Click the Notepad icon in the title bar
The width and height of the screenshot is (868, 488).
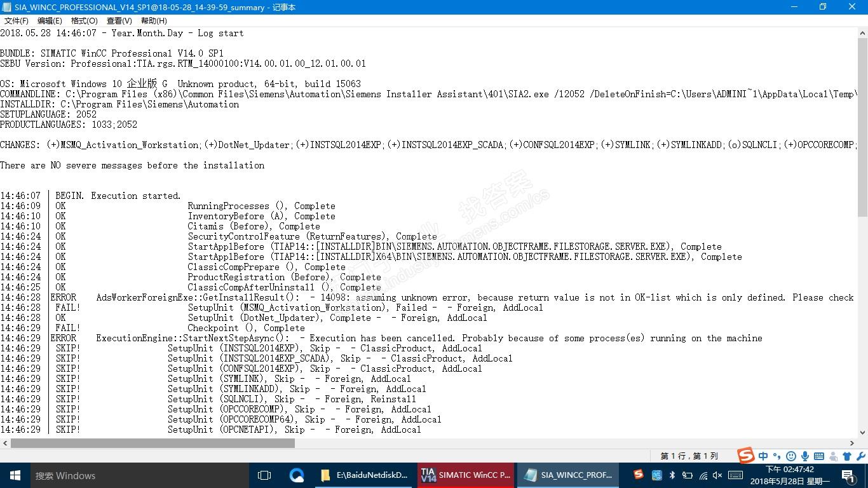click(x=7, y=7)
